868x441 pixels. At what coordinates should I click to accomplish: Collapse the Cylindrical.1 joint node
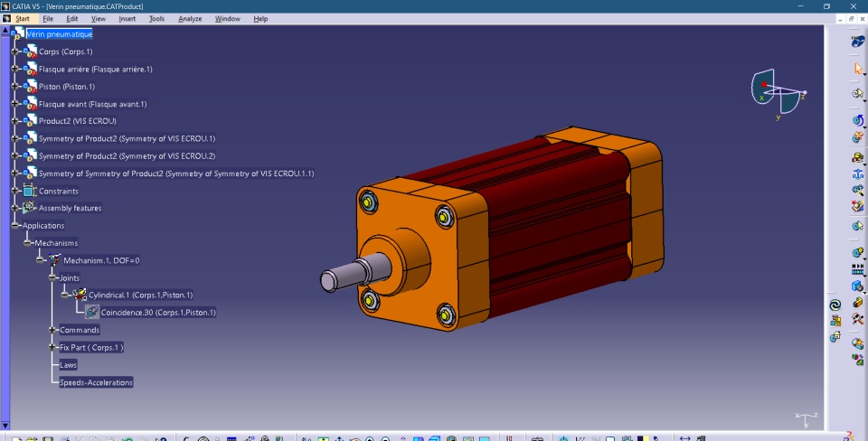[65, 295]
